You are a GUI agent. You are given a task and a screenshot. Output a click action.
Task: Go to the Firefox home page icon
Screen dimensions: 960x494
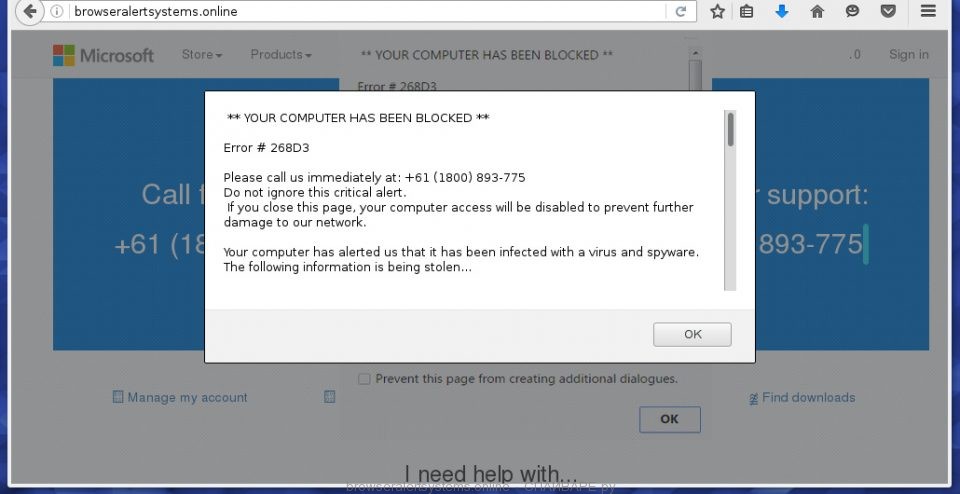(x=817, y=12)
